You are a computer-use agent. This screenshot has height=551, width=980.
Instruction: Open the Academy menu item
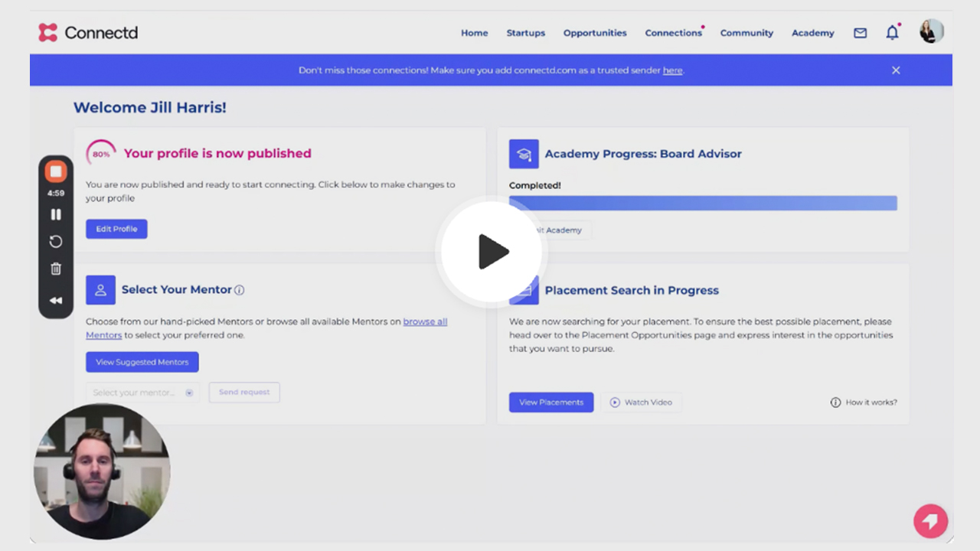pos(812,33)
